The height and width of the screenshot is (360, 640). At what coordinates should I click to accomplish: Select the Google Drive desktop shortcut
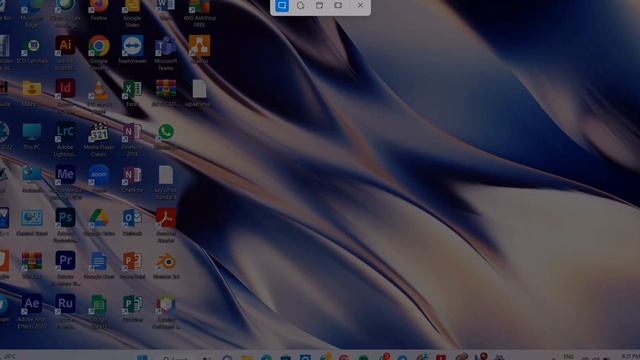pyautogui.click(x=99, y=222)
